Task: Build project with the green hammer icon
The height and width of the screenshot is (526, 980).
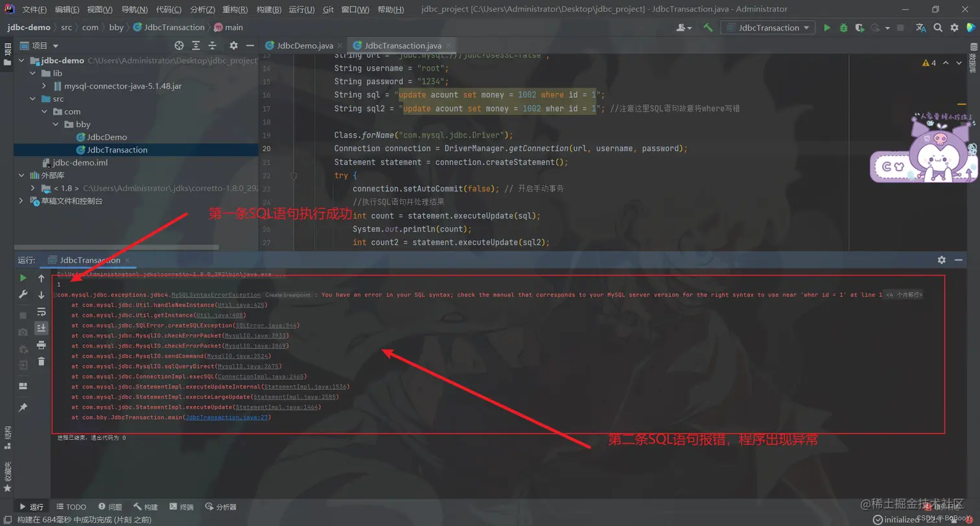Action: [x=708, y=28]
